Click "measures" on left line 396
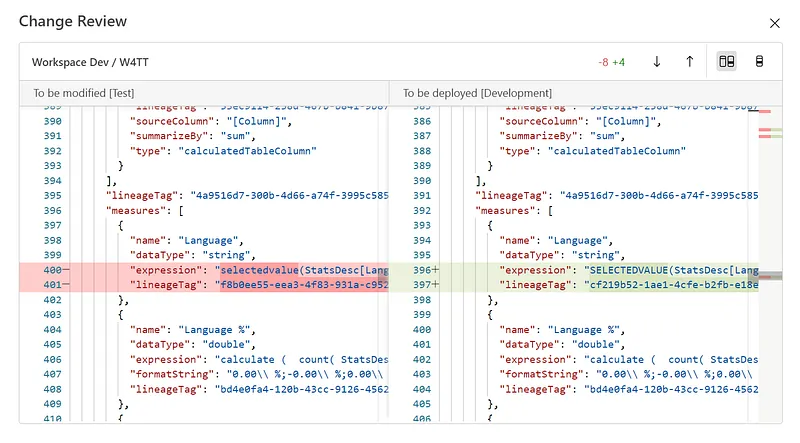This screenshot has height=443, width=800. coord(138,210)
